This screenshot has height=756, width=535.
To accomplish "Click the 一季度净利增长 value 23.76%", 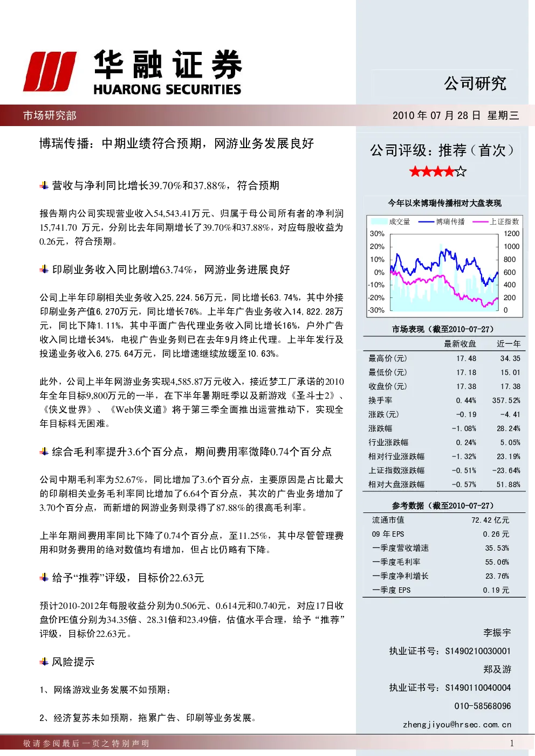I will (x=497, y=576).
